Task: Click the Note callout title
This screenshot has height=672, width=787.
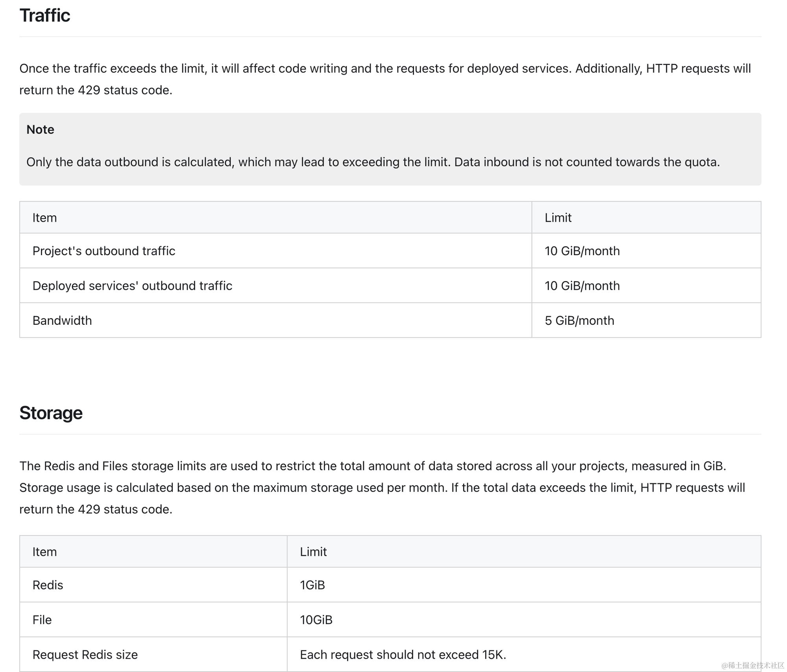Action: [40, 130]
